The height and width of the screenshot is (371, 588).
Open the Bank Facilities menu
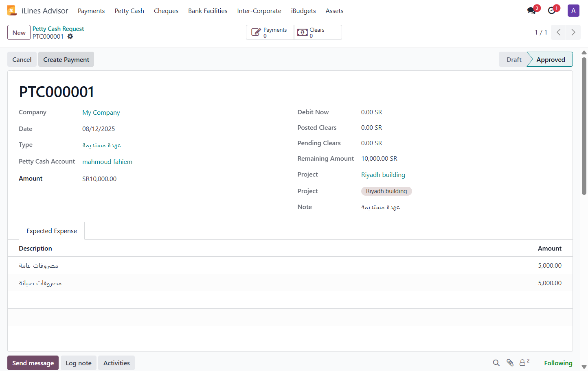(x=208, y=11)
